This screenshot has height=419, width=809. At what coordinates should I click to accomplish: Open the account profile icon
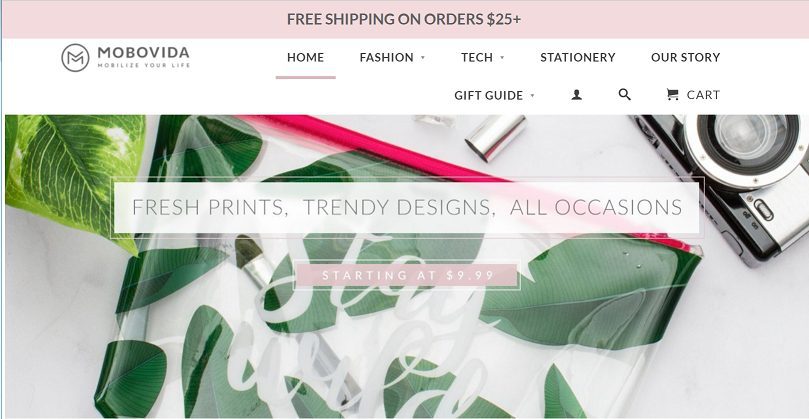click(576, 95)
